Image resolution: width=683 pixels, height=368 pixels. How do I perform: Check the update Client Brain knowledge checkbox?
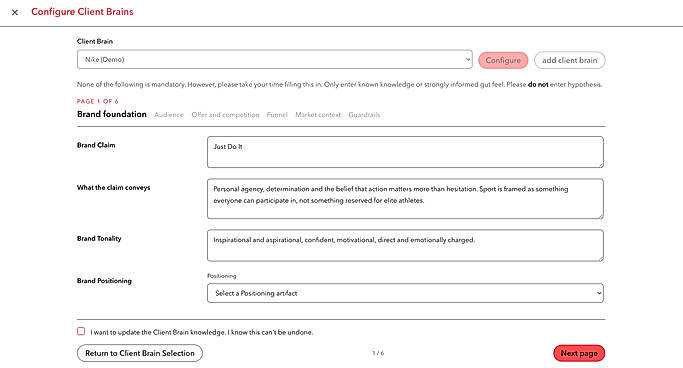(x=81, y=331)
